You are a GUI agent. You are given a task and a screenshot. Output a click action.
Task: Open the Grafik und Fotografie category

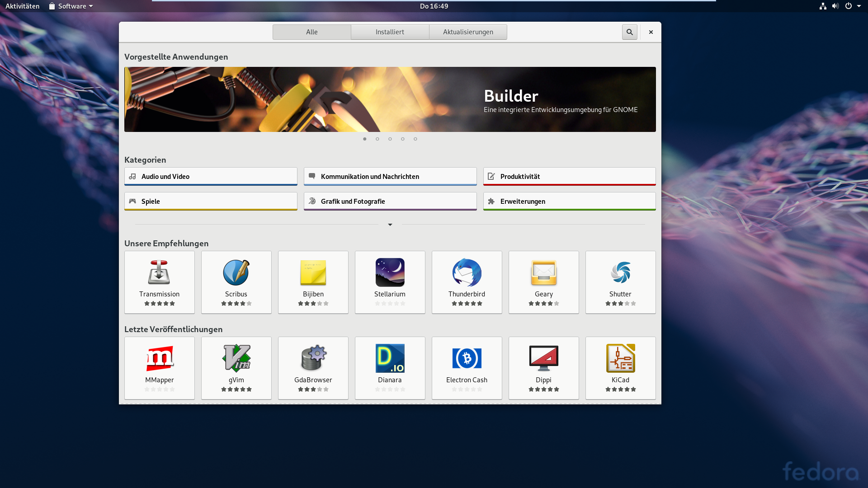[390, 202]
